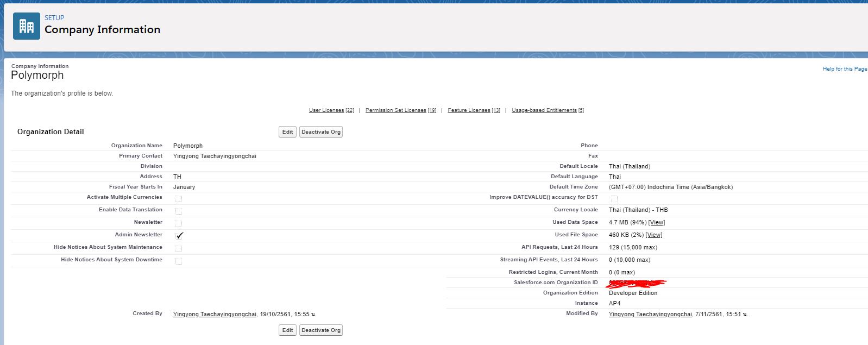The width and height of the screenshot is (868, 345).
Task: Click Organization Edition value Developer Edition
Action: (633, 293)
